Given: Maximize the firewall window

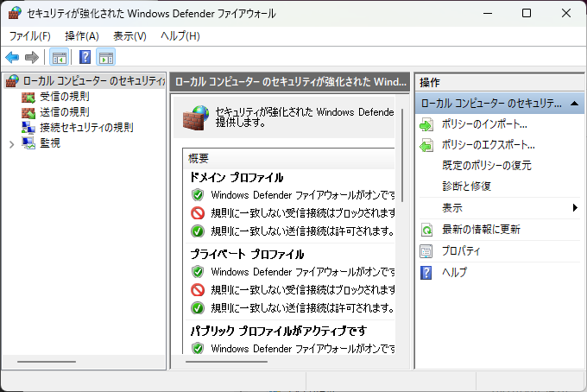Looking at the screenshot, I should click(x=527, y=13).
